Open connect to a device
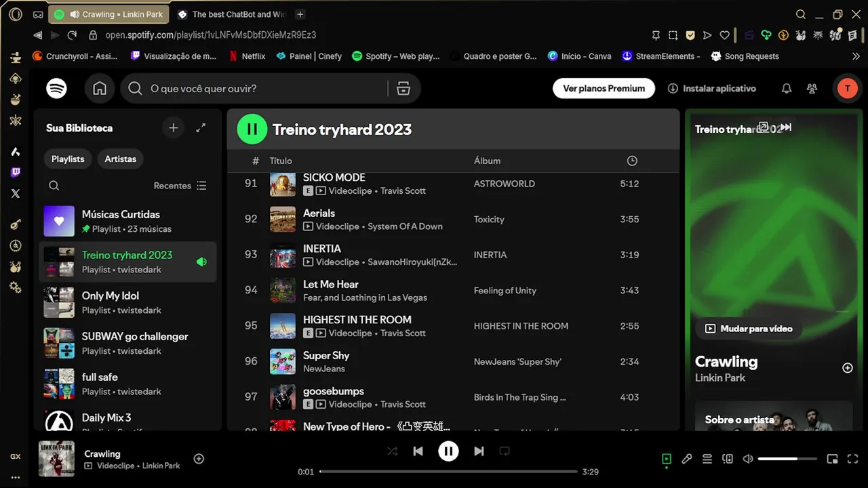This screenshot has height=488, width=868. [x=728, y=459]
